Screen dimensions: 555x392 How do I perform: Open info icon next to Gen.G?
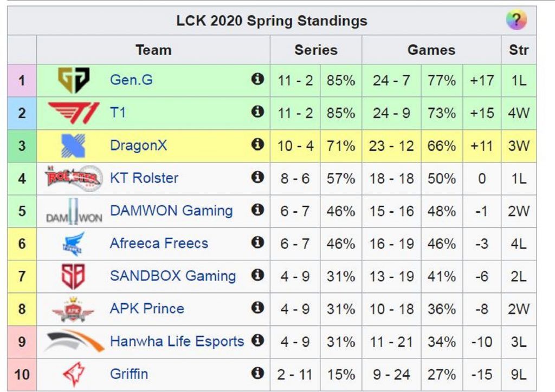(257, 80)
